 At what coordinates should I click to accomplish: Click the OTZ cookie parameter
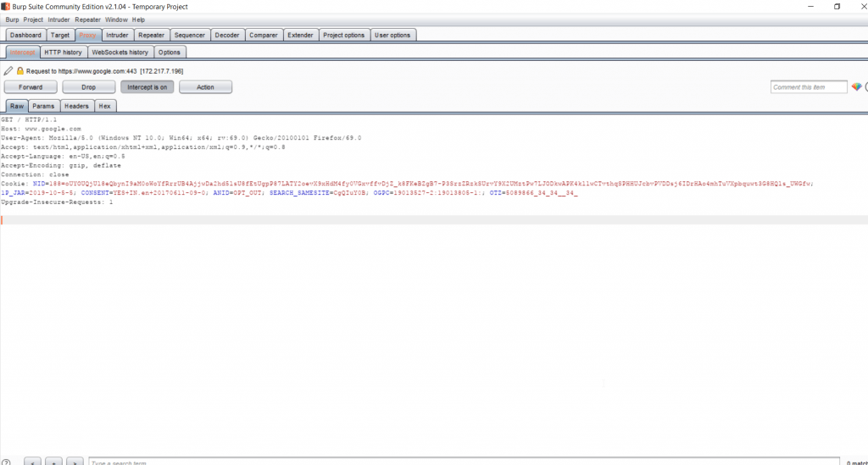coord(533,193)
